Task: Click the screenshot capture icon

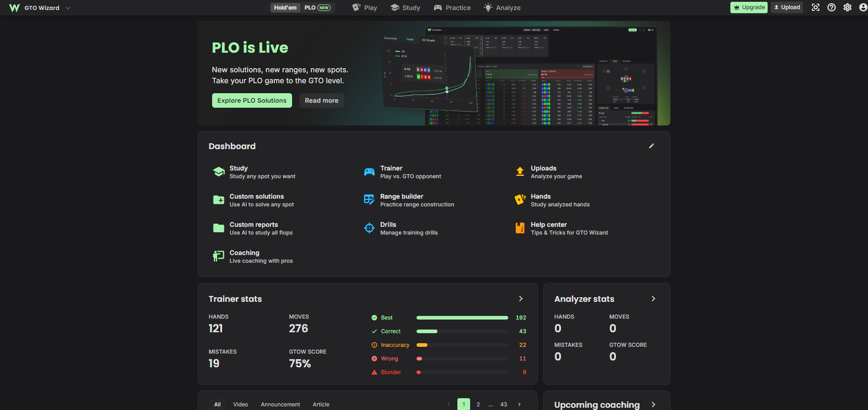Action: [x=816, y=7]
